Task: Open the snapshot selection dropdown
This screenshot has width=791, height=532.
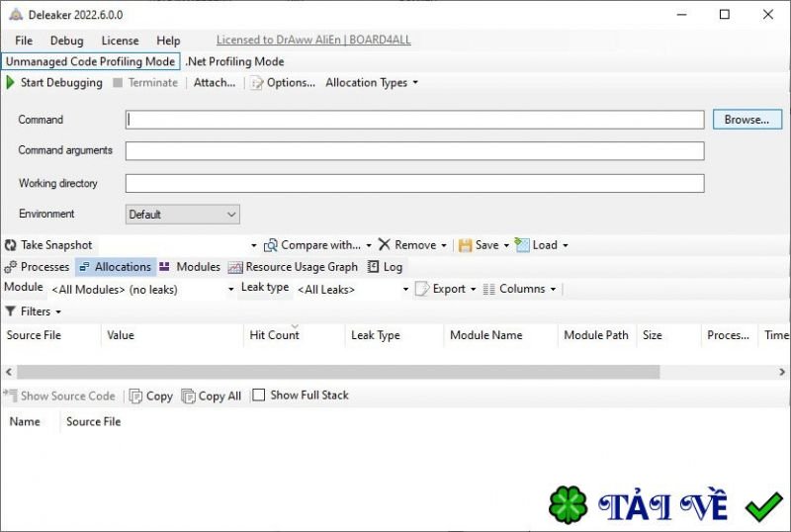Action: 254,245
